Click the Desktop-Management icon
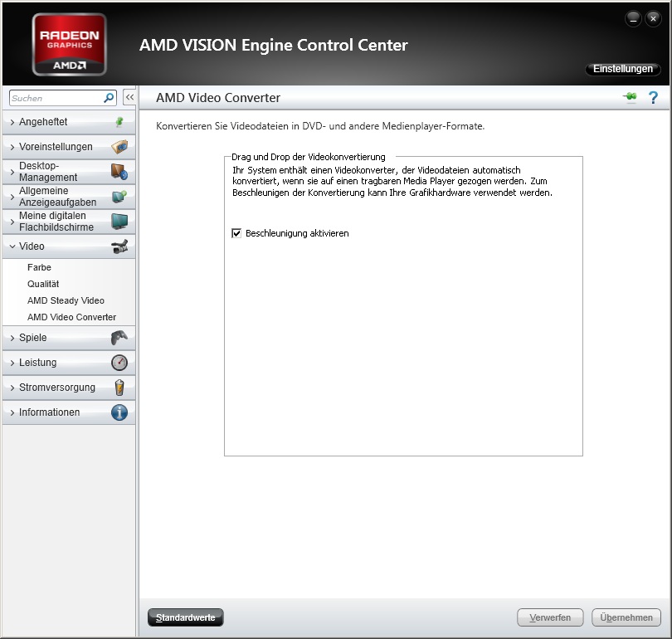 119,172
